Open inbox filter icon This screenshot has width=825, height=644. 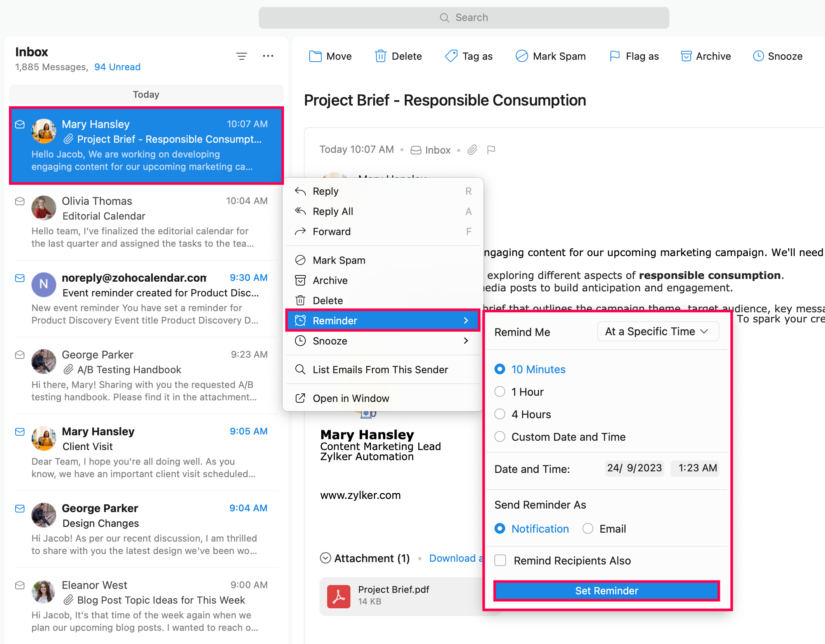[x=242, y=56]
